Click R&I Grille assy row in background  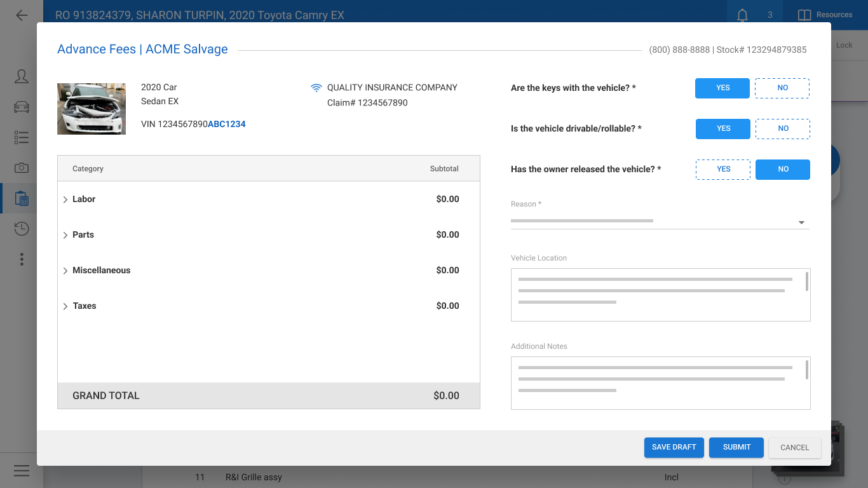(x=254, y=477)
